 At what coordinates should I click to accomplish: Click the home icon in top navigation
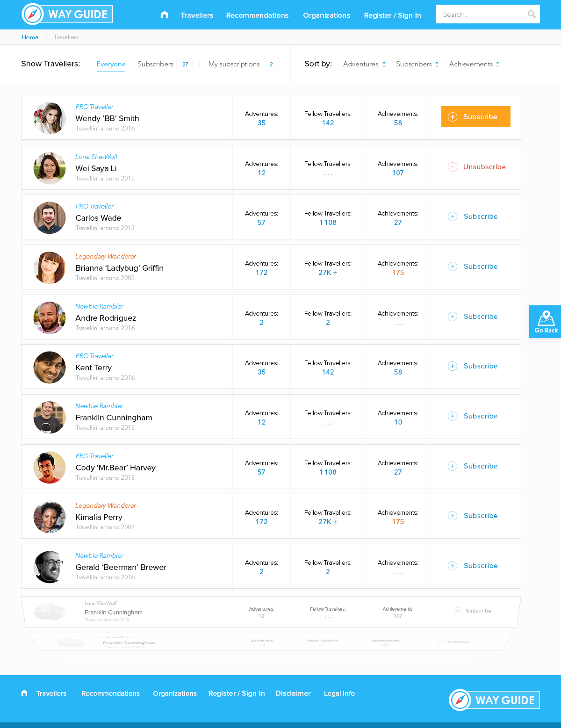[165, 14]
